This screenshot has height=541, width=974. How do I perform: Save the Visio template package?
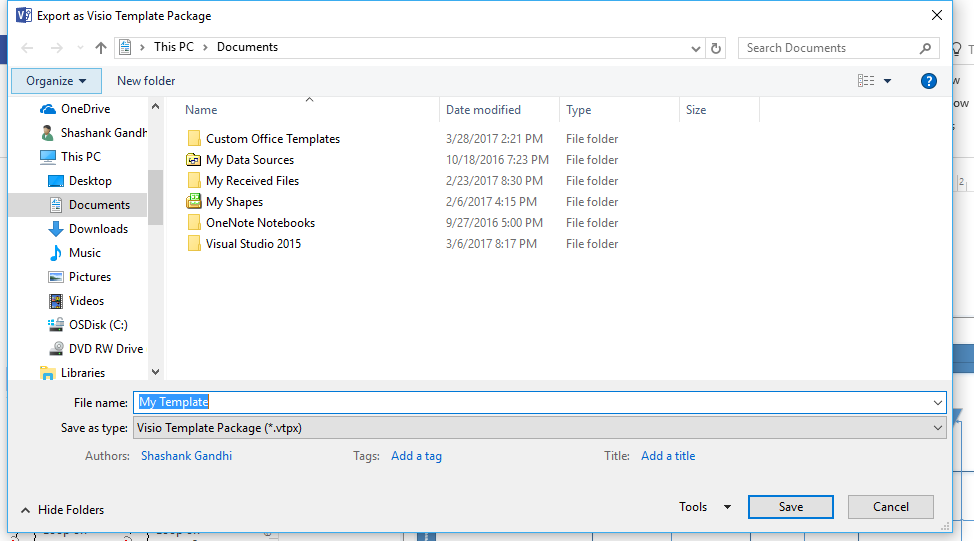click(x=791, y=507)
